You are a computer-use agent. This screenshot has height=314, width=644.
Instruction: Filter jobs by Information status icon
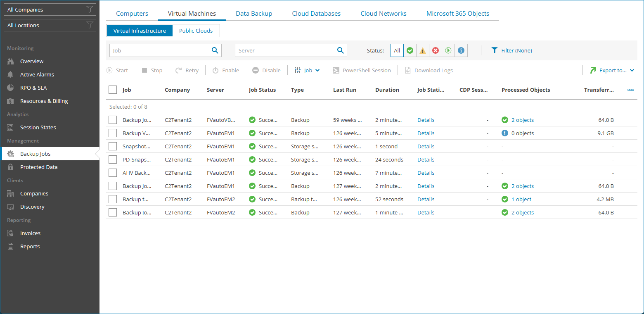pyautogui.click(x=461, y=50)
